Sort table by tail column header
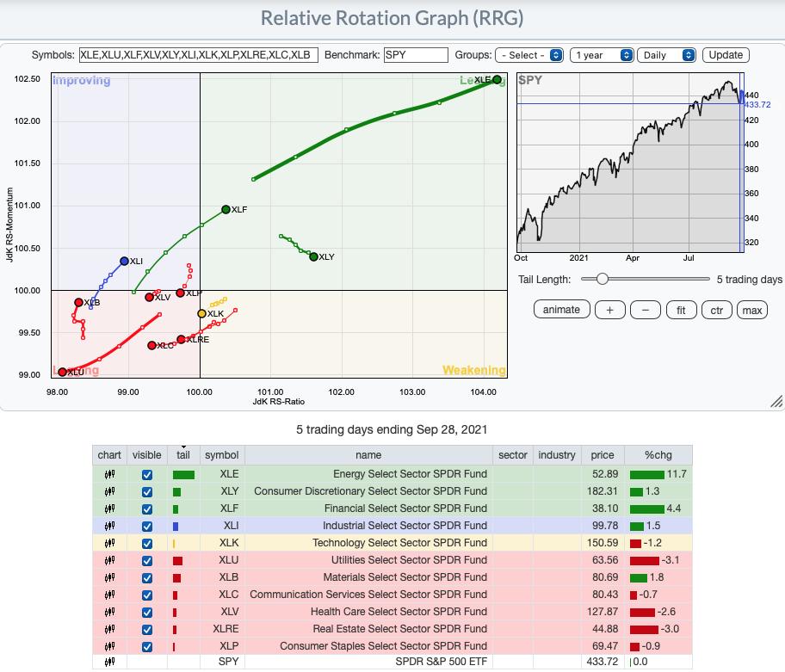 (x=183, y=455)
